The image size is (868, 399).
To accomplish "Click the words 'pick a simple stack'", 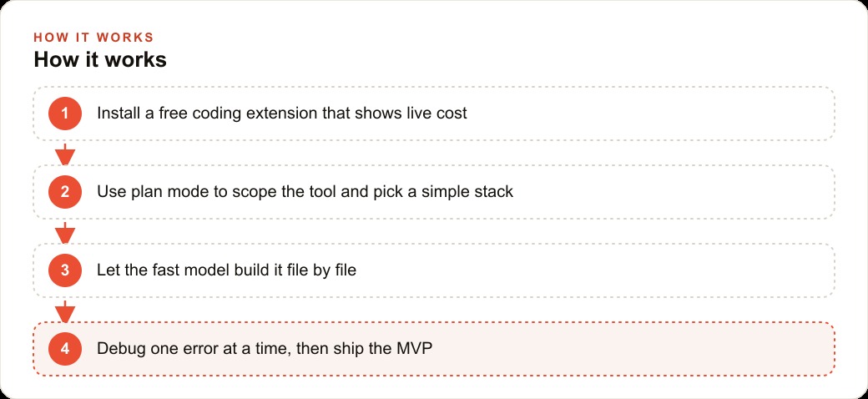I will point(443,192).
